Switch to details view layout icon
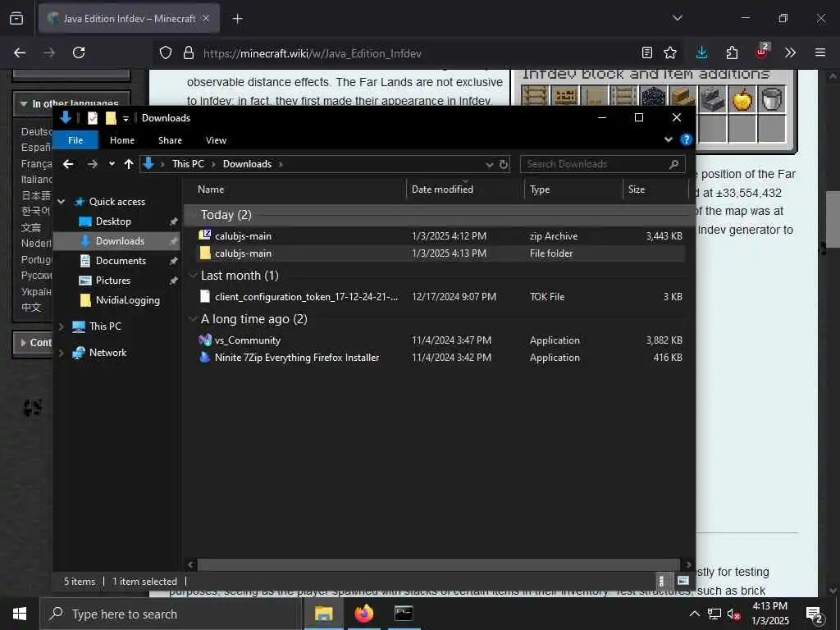Image resolution: width=840 pixels, height=630 pixels. [x=662, y=581]
